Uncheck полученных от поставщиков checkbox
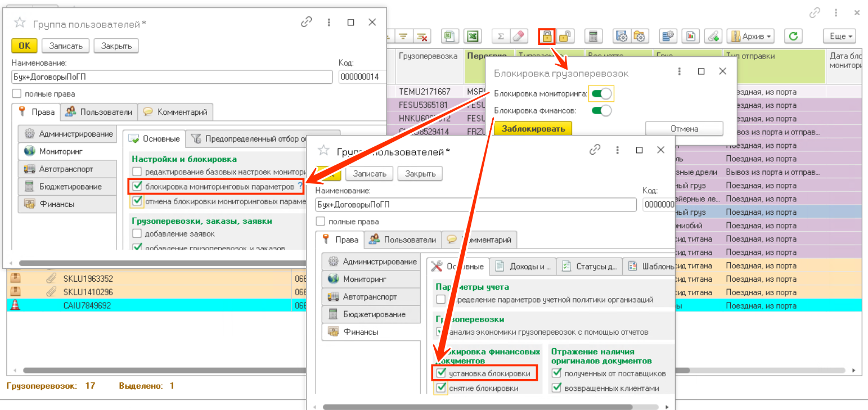Viewport: 868px width, 410px height. tap(557, 373)
